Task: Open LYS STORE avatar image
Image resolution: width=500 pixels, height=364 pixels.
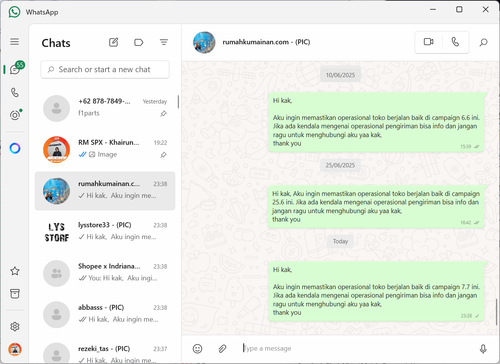Action: click(56, 232)
